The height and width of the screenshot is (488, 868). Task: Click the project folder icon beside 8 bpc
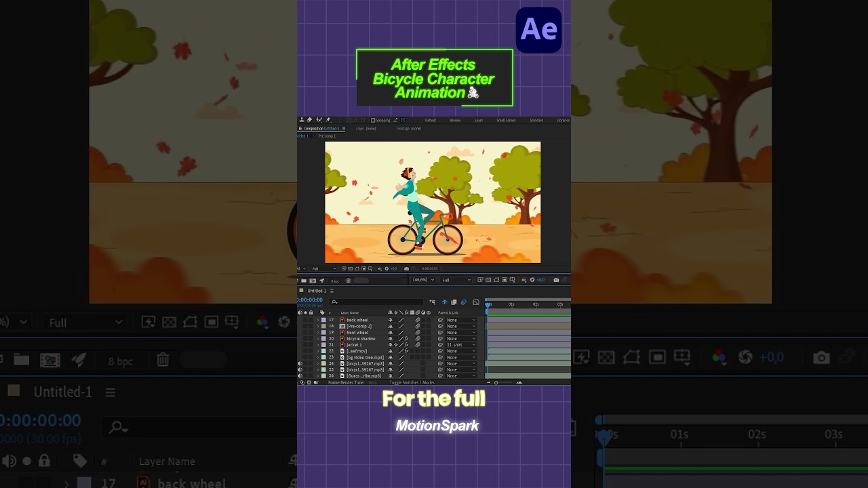(304, 281)
